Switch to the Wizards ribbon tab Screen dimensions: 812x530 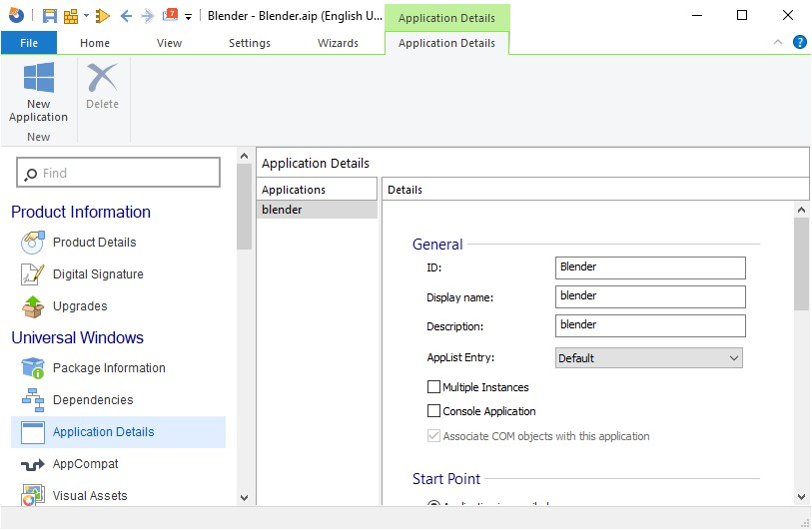click(x=338, y=43)
